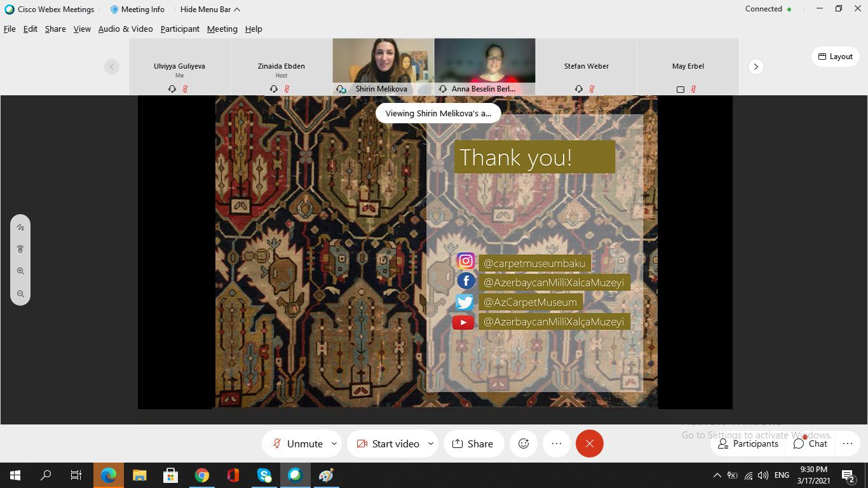Open Paint app from taskbar

click(326, 475)
